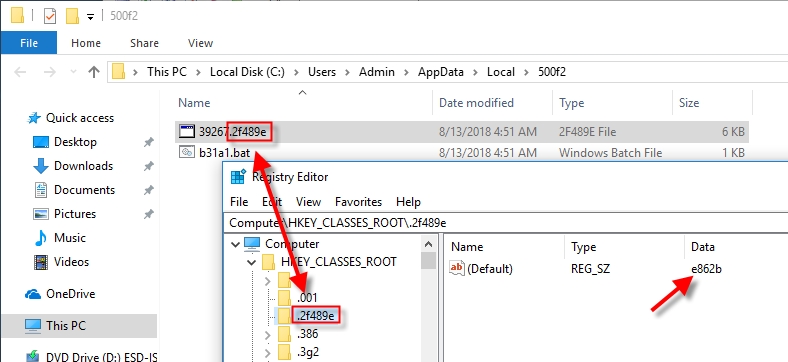Open the Music library icon
The height and width of the screenshot is (362, 788).
click(x=41, y=238)
